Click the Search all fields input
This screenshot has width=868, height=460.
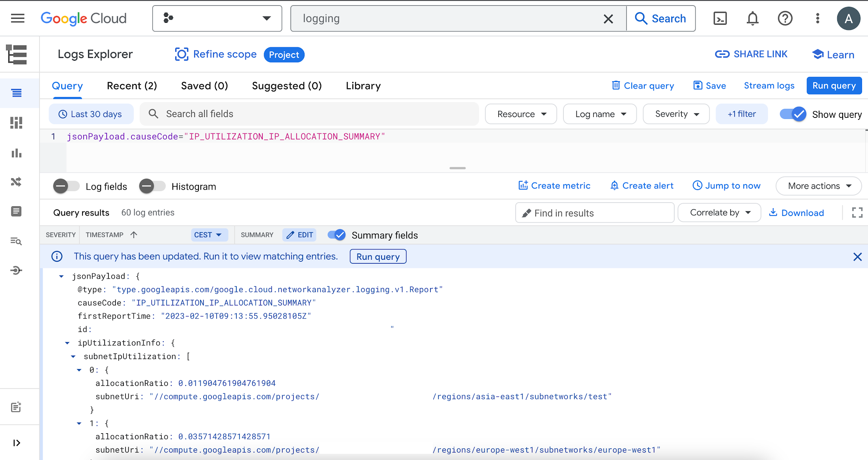pos(310,114)
